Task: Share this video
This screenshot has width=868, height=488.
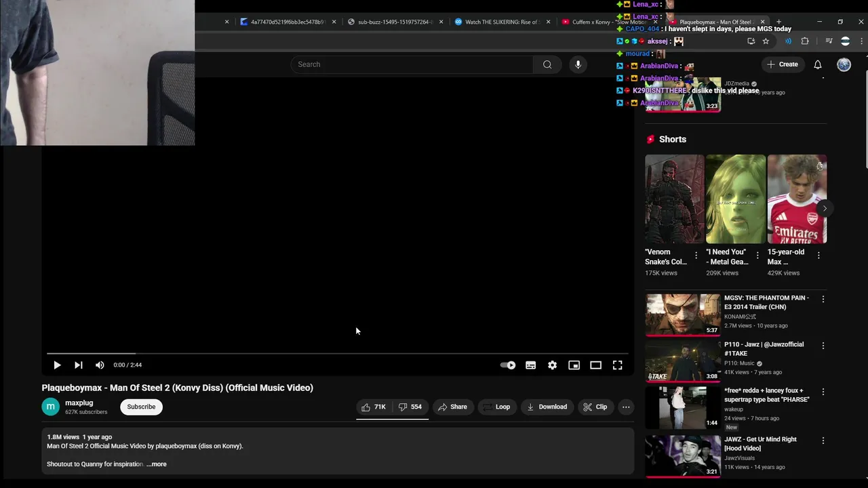Action: pos(452,407)
